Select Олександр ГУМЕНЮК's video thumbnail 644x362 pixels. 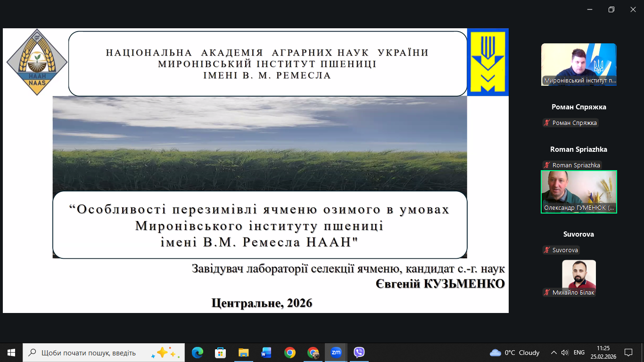click(579, 192)
